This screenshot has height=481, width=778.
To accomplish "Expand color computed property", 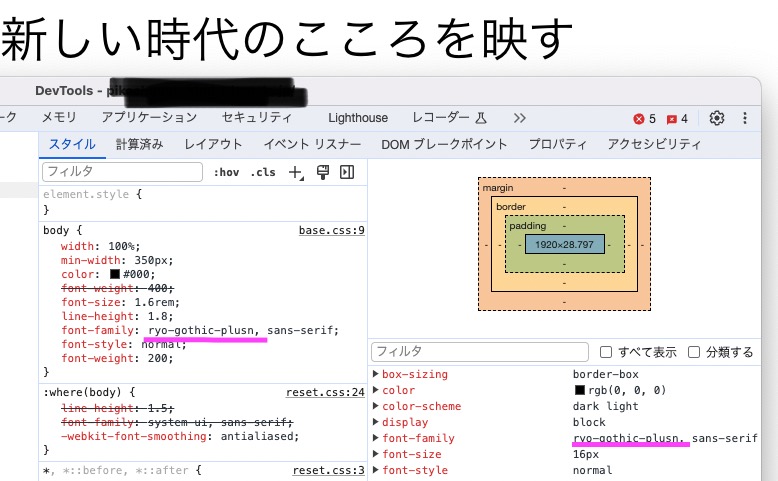I will click(x=376, y=390).
